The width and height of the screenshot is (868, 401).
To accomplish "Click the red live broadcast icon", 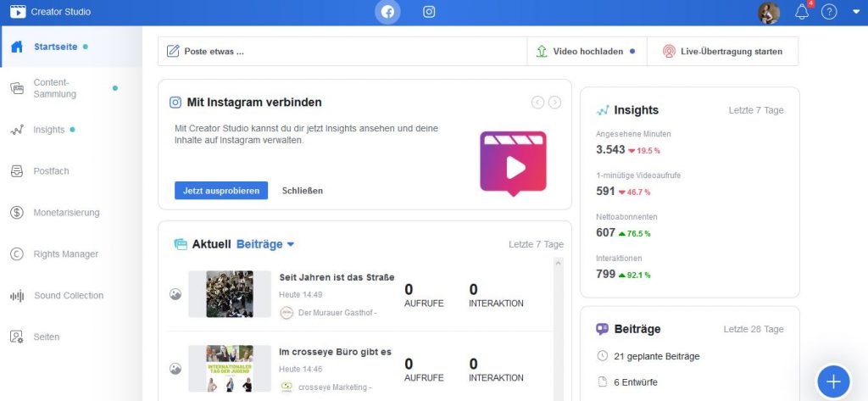I will coord(670,52).
